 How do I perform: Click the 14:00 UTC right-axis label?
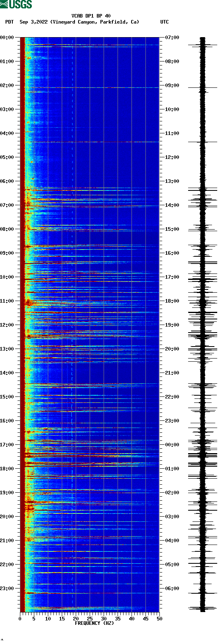(x=172, y=205)
